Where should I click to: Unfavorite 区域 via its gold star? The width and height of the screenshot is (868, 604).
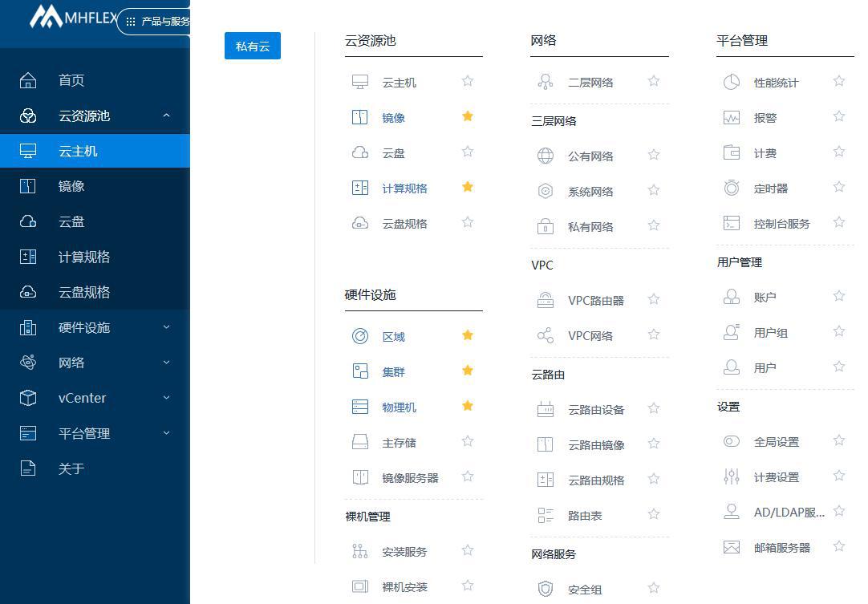(468, 335)
